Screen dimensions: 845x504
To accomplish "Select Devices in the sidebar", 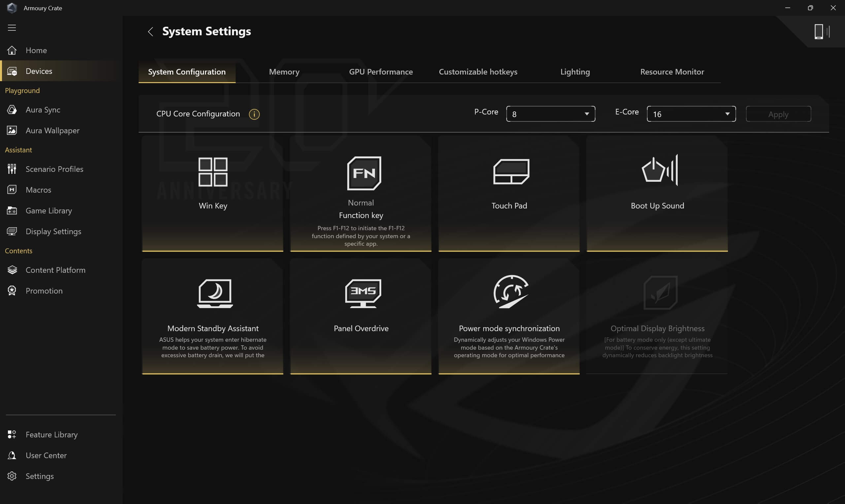I will click(61, 71).
